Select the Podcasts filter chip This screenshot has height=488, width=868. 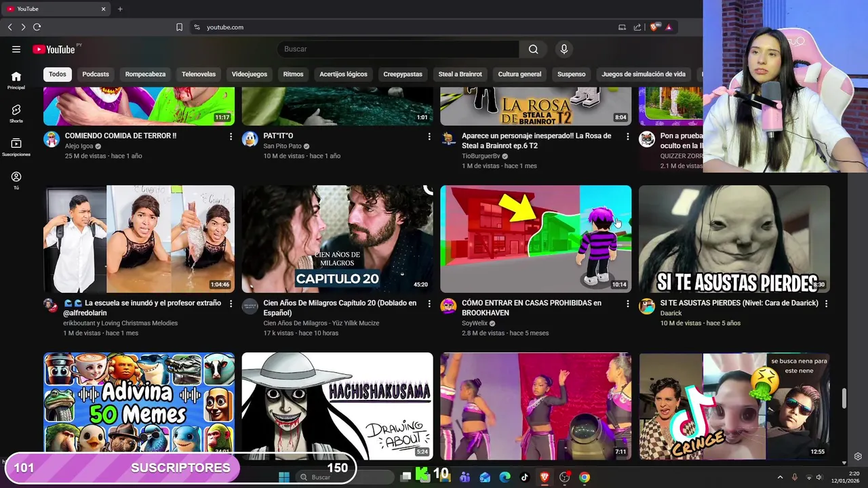tap(96, 74)
